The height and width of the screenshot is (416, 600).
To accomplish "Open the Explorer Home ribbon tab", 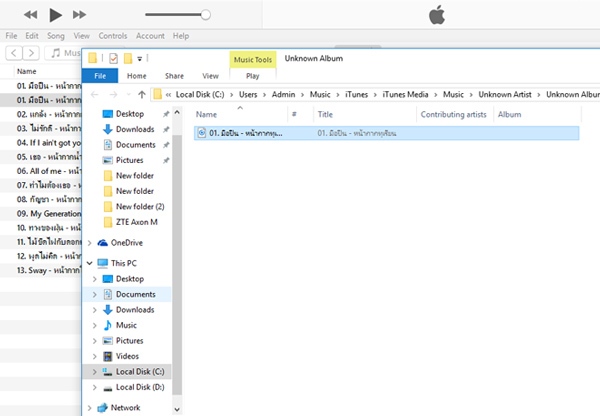I will (x=137, y=76).
